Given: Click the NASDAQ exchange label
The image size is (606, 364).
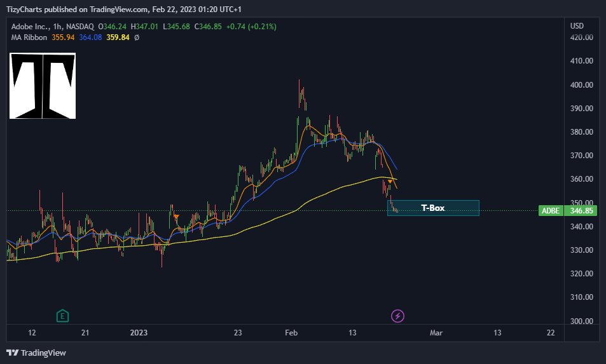Looking at the screenshot, I should (x=80, y=27).
